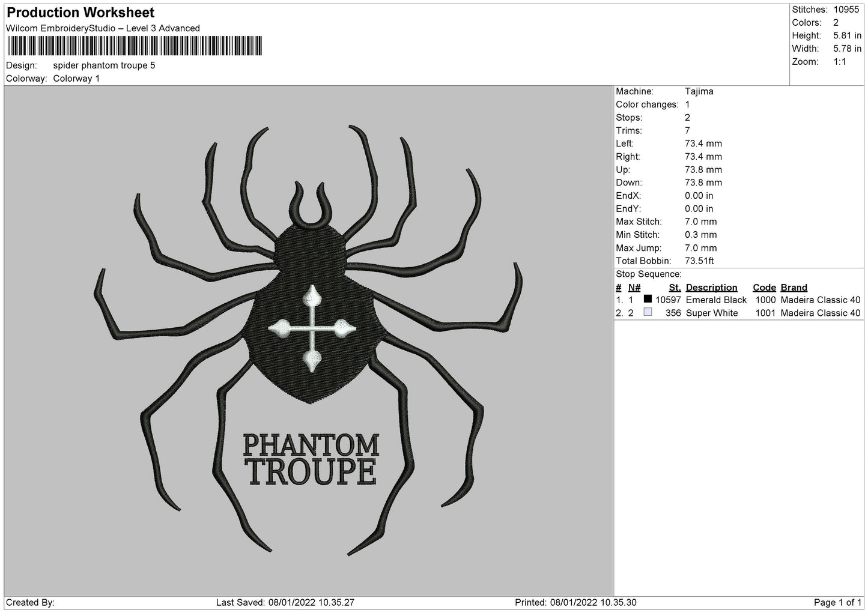Viewport: 868px width, 613px height.
Task: Click the Super White color swatch
Action: pyautogui.click(x=648, y=312)
